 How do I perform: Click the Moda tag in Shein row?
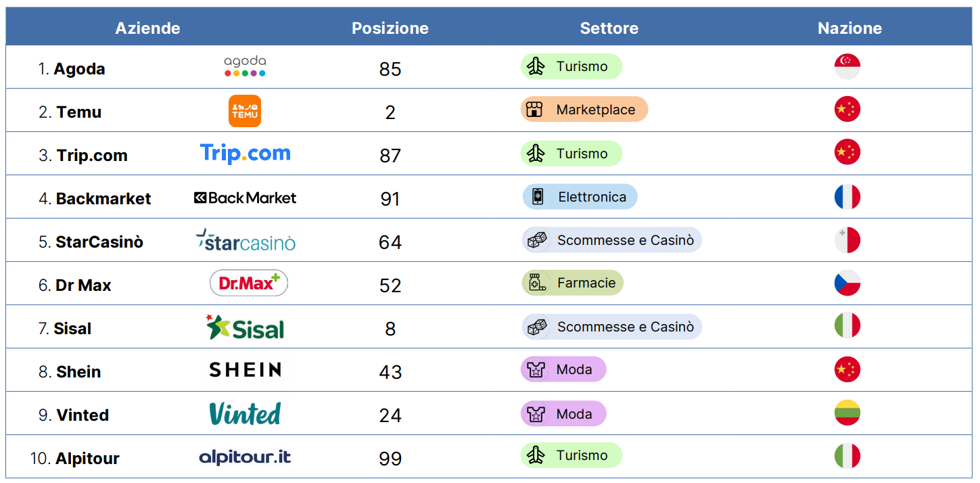click(x=563, y=369)
